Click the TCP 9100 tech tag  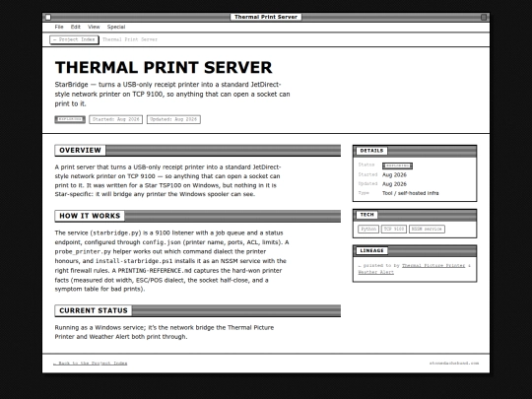[x=393, y=229]
